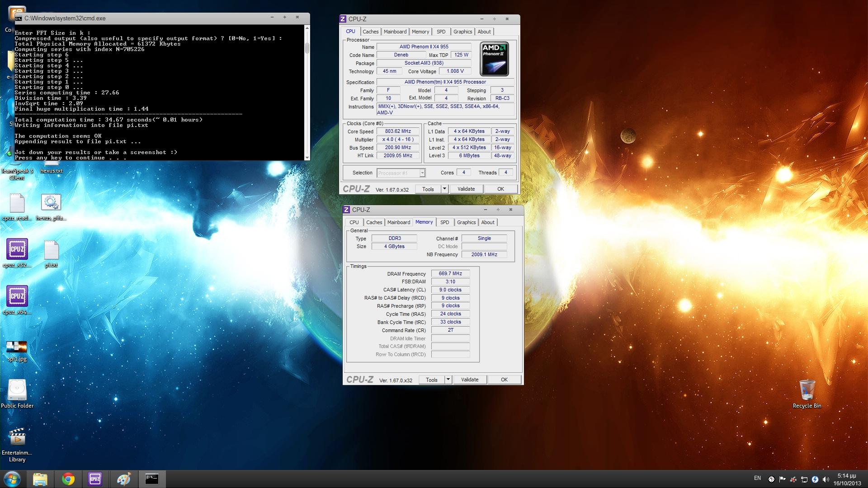Click the 'hexus.txt' desktop label

[51, 171]
